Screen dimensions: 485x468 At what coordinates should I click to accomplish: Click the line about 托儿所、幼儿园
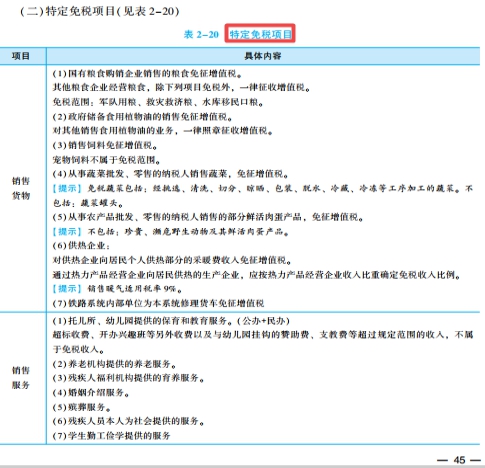[171, 321]
